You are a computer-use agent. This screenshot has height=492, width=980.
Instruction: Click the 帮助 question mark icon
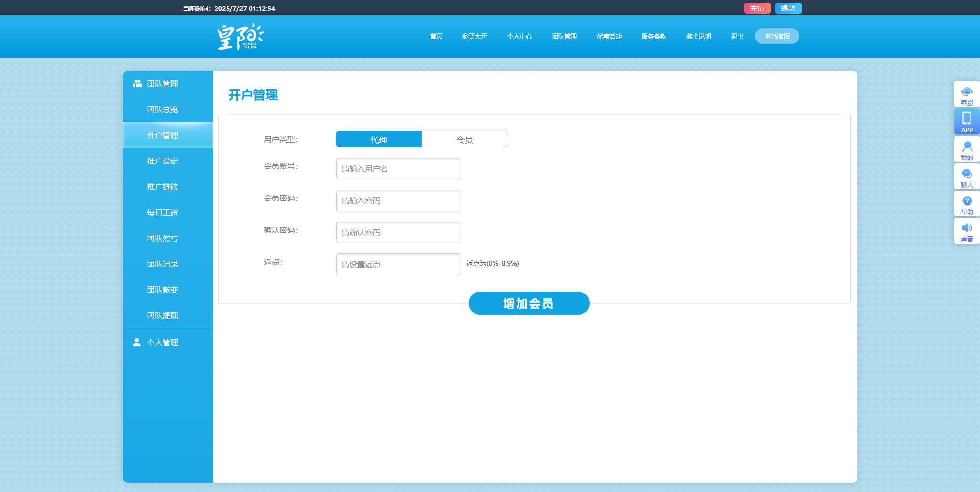point(967,204)
